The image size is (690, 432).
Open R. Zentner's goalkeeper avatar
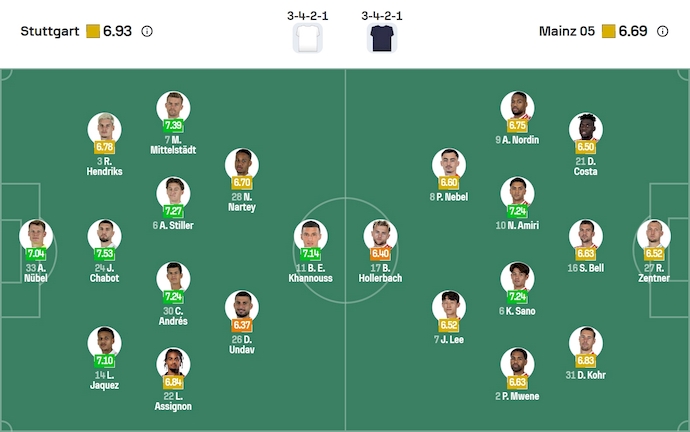[654, 236]
